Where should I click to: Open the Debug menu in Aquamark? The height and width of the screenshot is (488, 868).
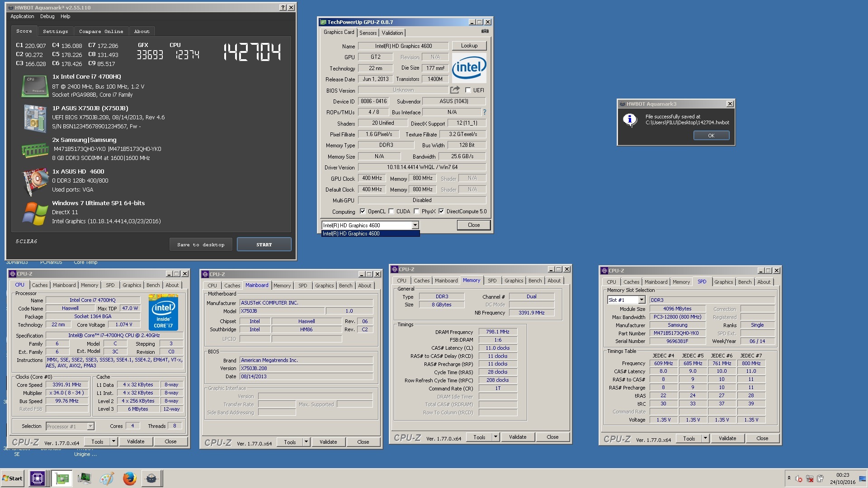47,16
